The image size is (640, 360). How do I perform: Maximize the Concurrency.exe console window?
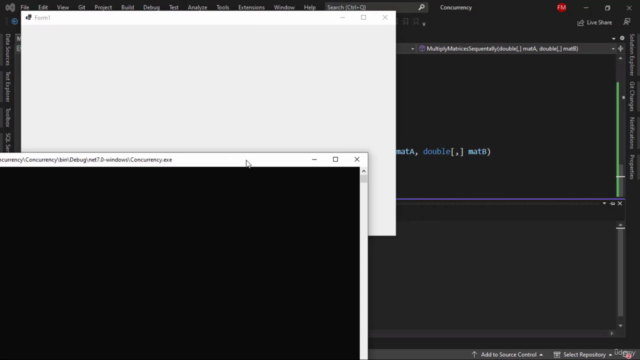pos(336,160)
